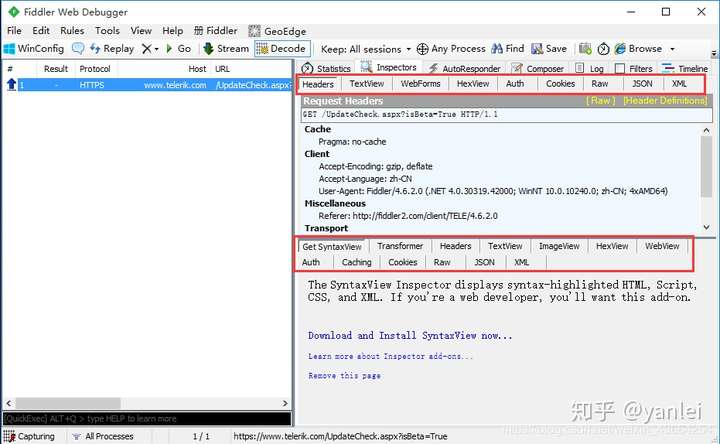The height and width of the screenshot is (444, 720).
Task: Open the Help menu
Action: (x=173, y=31)
